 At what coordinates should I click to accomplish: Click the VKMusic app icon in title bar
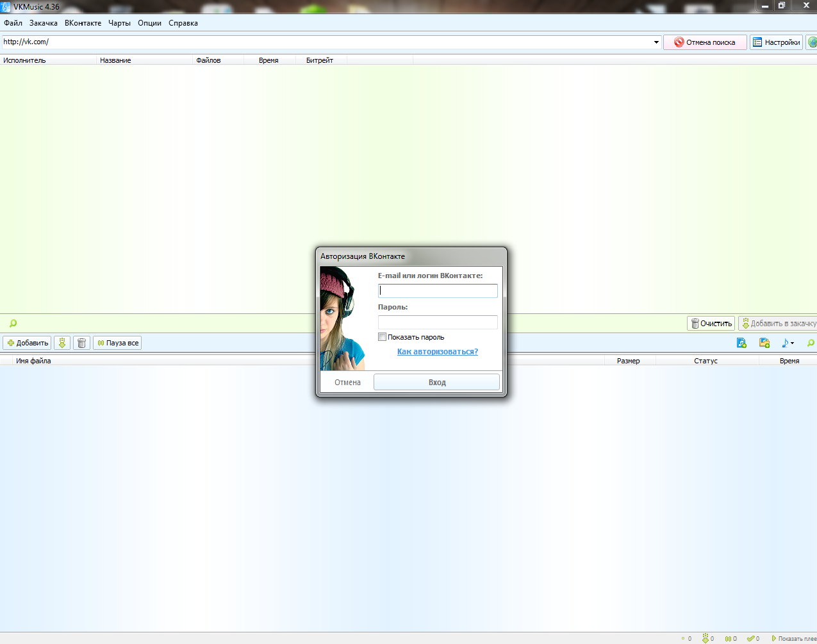click(x=6, y=6)
